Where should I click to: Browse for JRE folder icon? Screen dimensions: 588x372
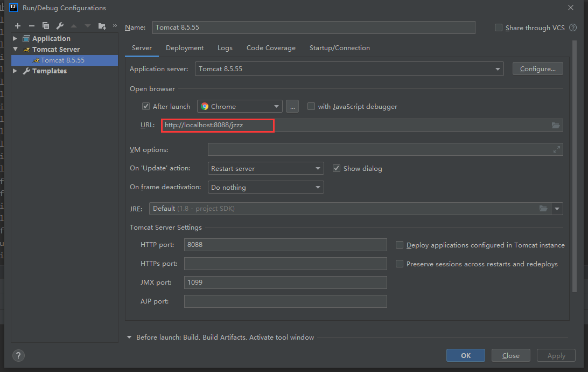(543, 208)
